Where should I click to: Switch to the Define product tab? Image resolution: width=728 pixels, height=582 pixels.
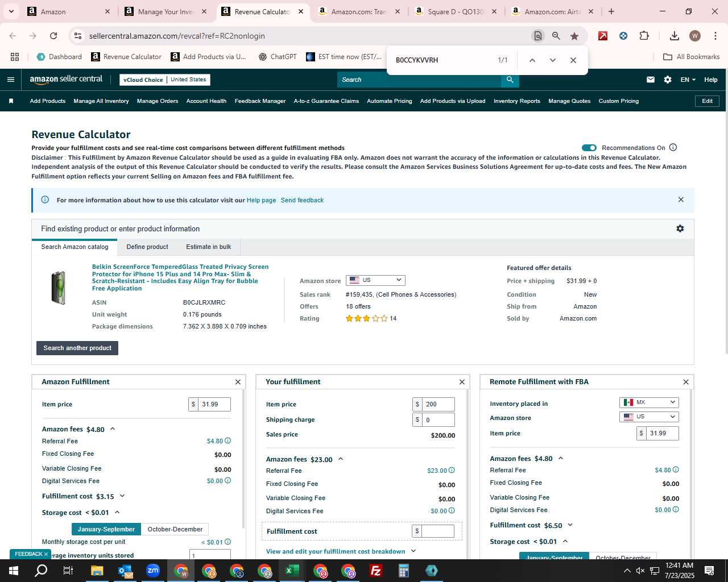147,247
